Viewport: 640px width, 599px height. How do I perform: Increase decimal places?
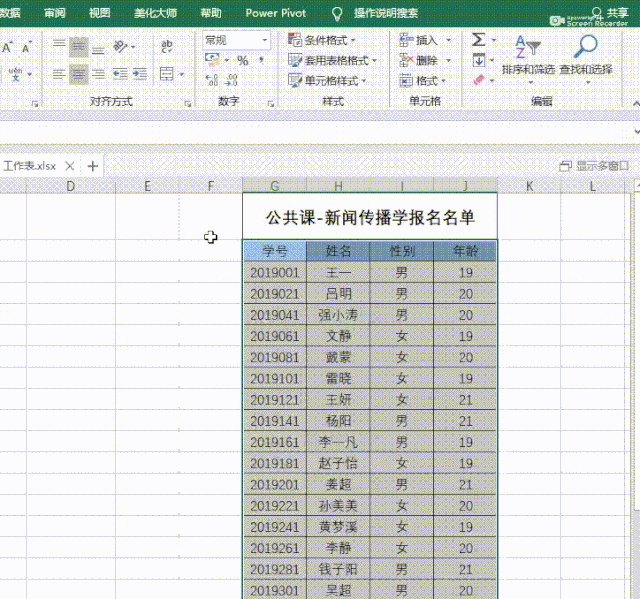tap(212, 80)
